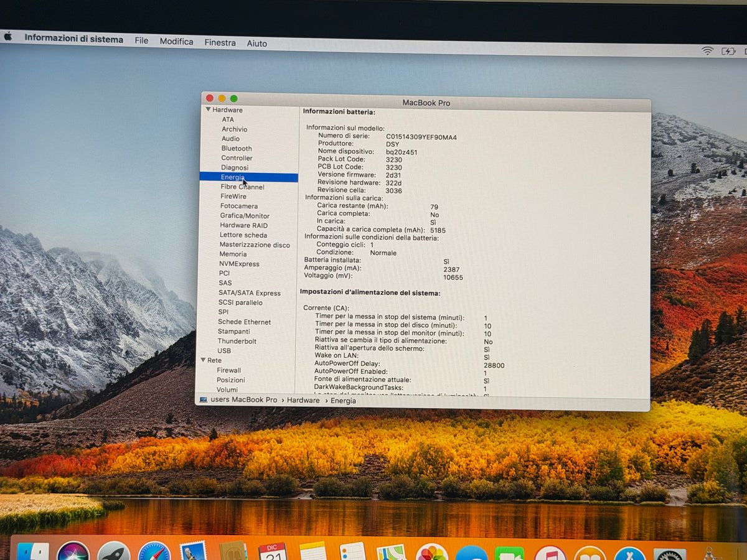Viewport: 747px width, 560px height.
Task: Open the Finestra menu
Action: 220,42
